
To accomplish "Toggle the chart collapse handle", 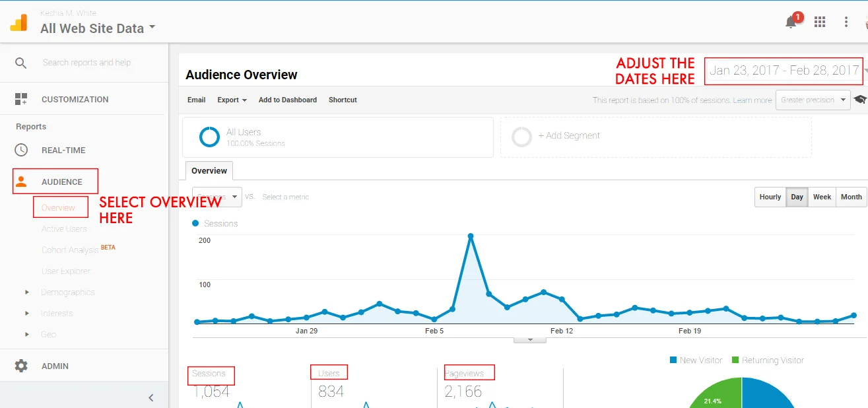I will (x=530, y=340).
